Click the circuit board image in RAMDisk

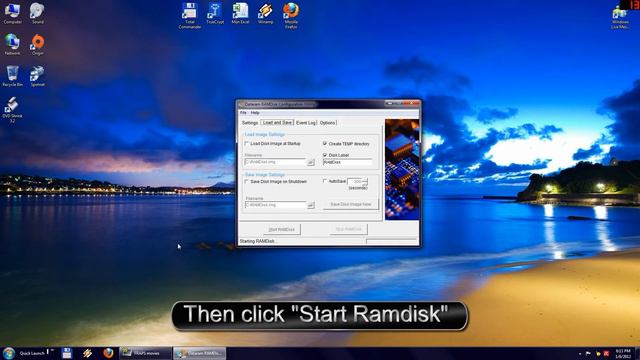pyautogui.click(x=402, y=169)
